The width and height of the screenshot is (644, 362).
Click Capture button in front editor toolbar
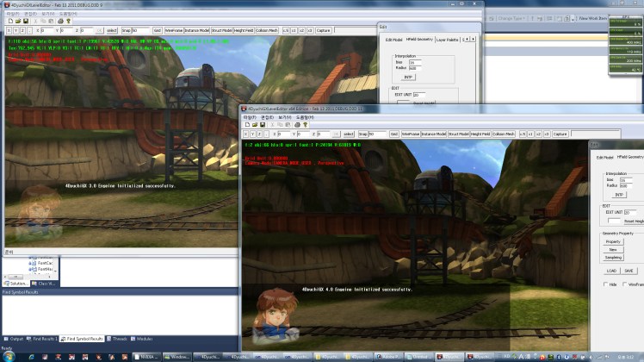560,134
